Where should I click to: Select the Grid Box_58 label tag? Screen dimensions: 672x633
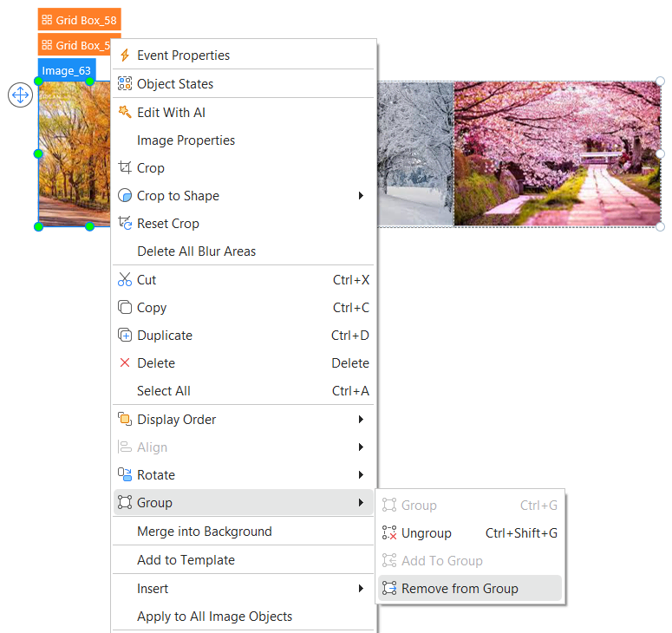point(79,20)
